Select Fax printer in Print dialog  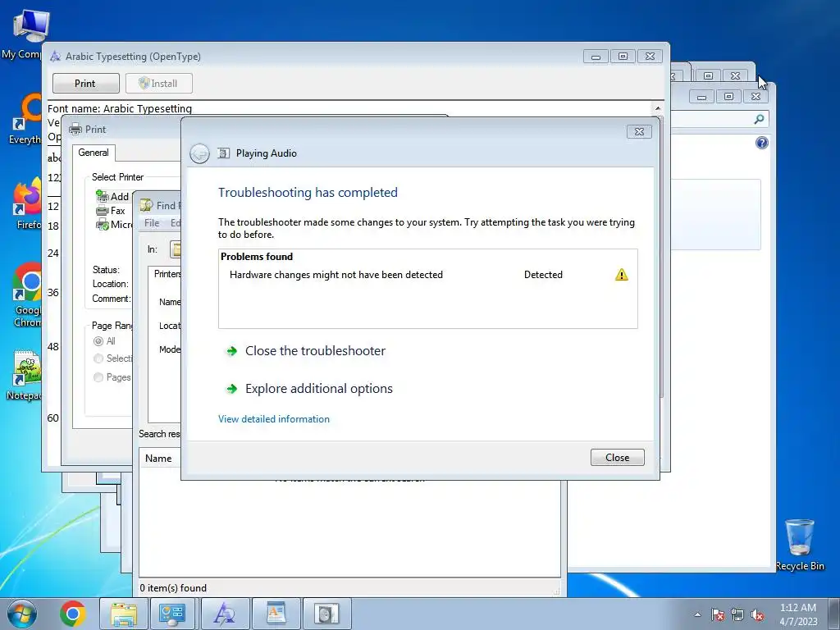coord(111,211)
